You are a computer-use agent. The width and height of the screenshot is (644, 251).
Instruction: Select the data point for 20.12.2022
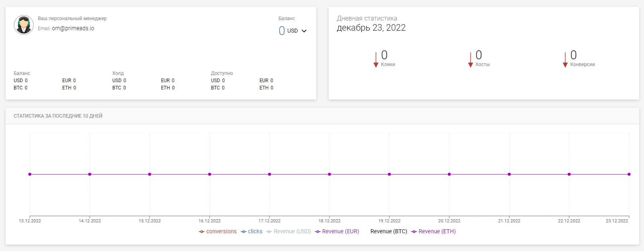[x=449, y=174]
